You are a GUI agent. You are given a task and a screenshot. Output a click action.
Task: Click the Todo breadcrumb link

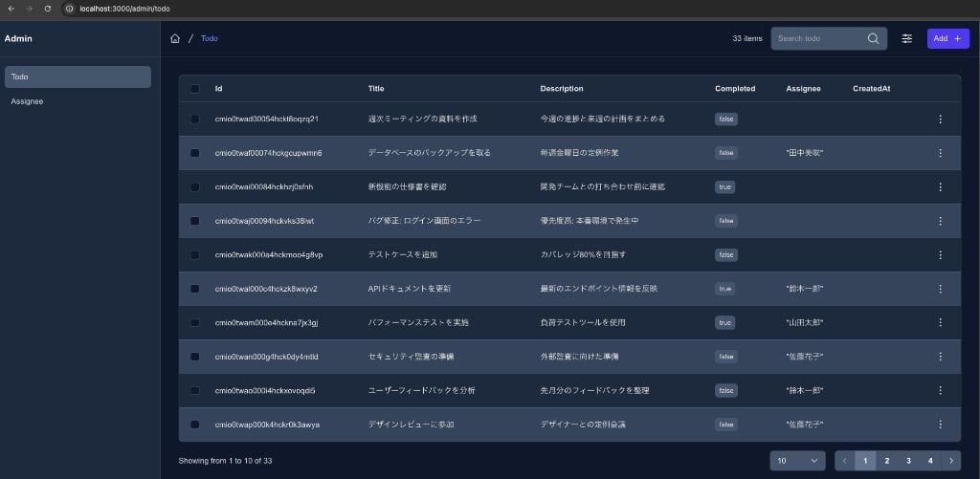(x=210, y=38)
